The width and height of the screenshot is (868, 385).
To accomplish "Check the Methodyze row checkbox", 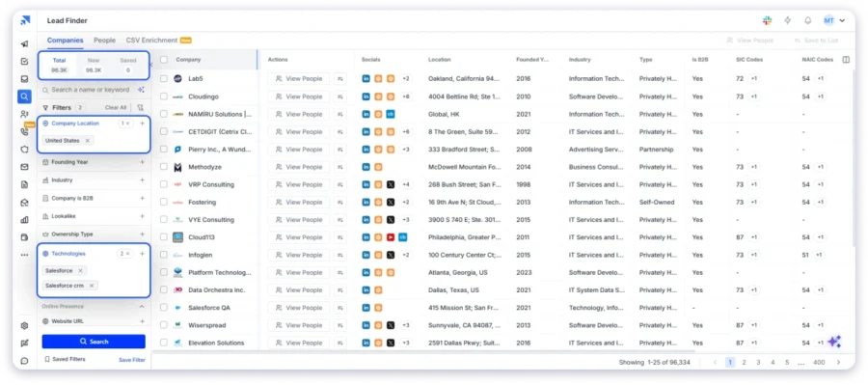I will pyautogui.click(x=164, y=167).
